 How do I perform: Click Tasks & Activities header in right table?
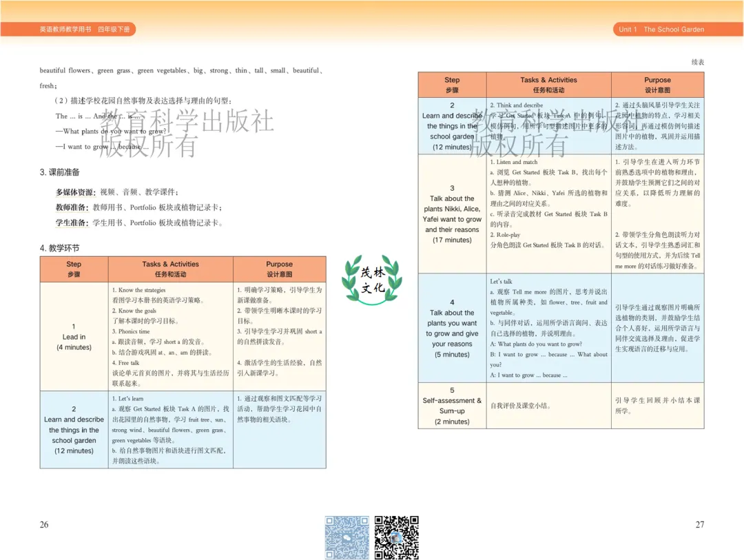click(549, 85)
